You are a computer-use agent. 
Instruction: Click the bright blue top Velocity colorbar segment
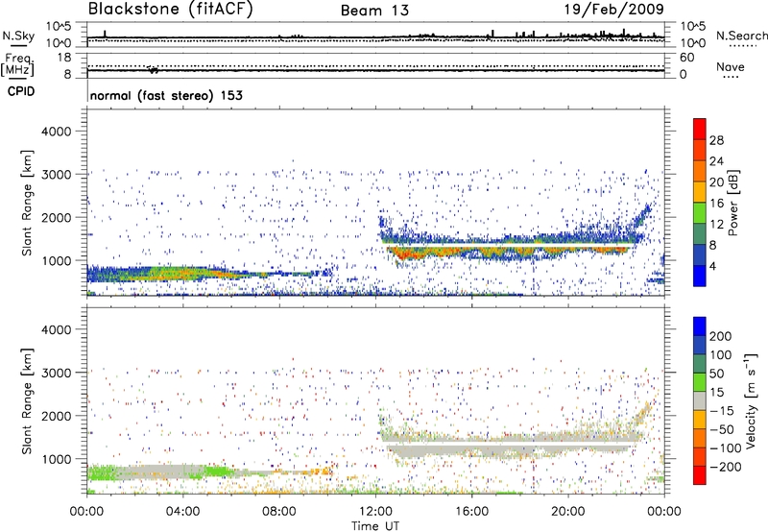tap(700, 326)
